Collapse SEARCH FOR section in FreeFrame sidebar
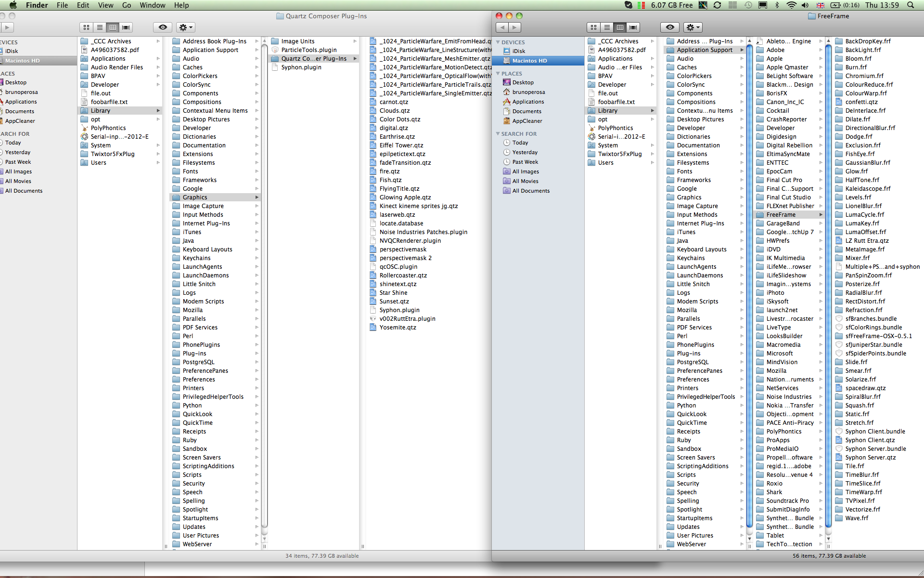 tap(498, 134)
